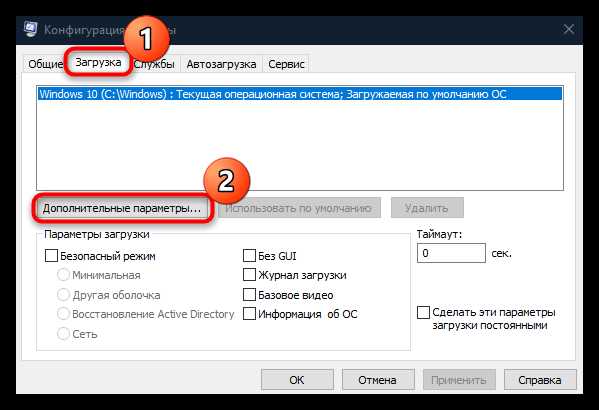Image resolution: width=599 pixels, height=410 pixels.
Task: Open help with the Справка button
Action: (x=540, y=380)
